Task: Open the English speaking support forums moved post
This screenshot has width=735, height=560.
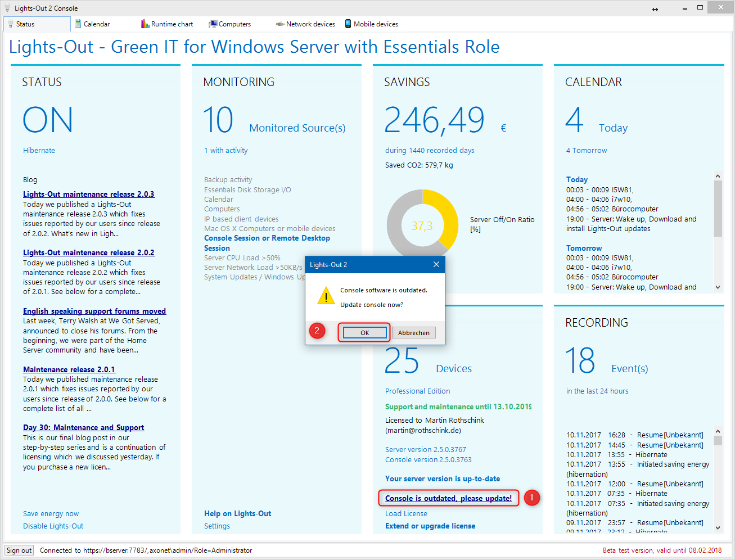Action: [x=94, y=311]
